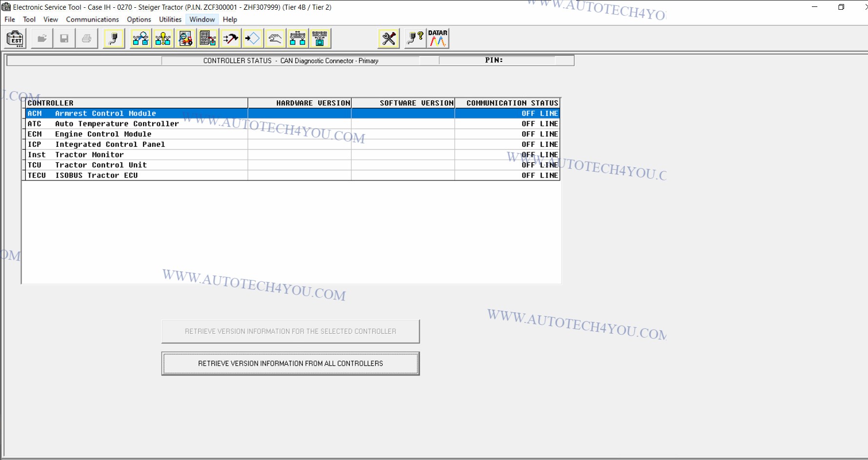Viewport: 868px width, 460px height.
Task: Click the arrow into diamond icon
Action: click(253, 39)
